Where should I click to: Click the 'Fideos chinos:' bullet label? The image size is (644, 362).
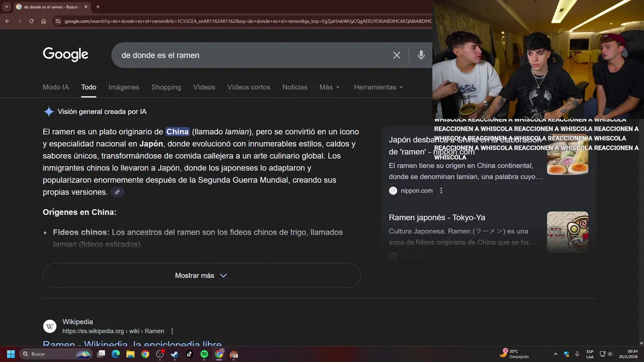coord(81,232)
